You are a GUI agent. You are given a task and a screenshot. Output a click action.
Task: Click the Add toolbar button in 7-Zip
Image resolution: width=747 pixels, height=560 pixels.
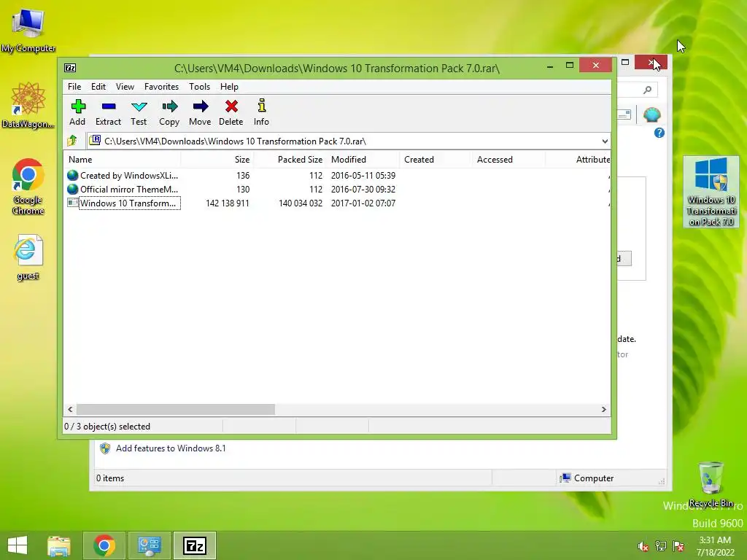(77, 112)
